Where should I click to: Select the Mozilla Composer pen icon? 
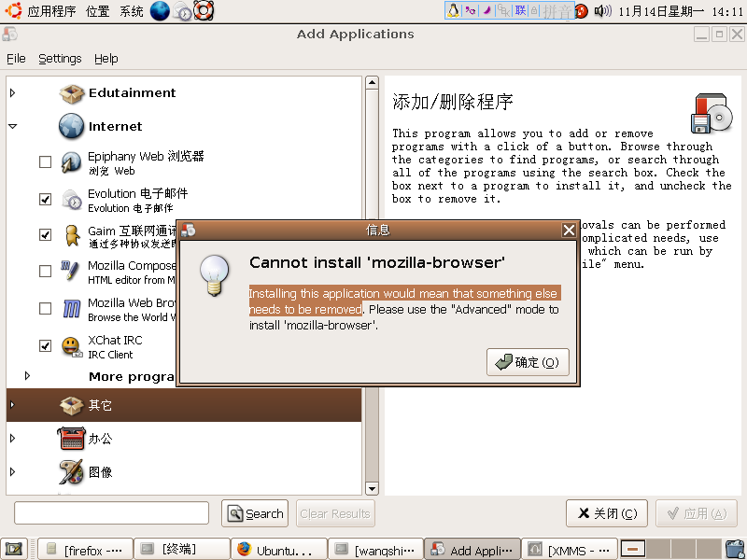pos(70,270)
